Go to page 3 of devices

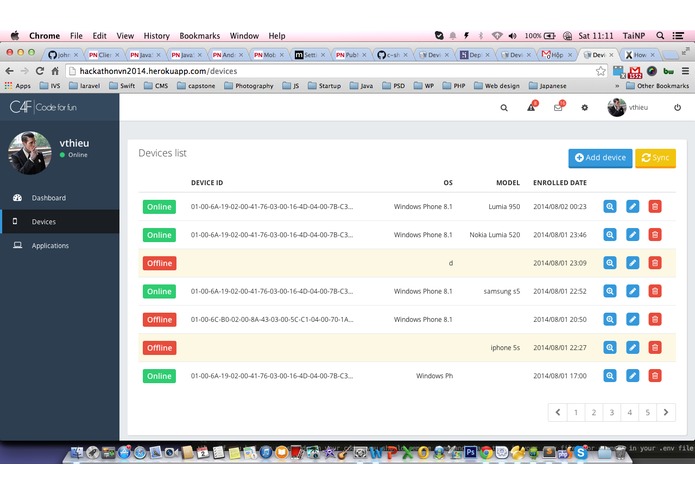(612, 412)
